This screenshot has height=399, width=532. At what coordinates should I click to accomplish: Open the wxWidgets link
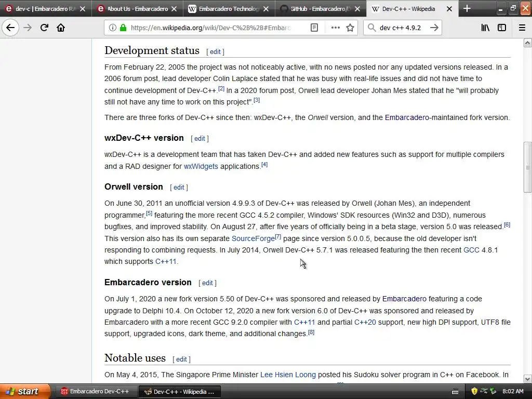coord(201,166)
